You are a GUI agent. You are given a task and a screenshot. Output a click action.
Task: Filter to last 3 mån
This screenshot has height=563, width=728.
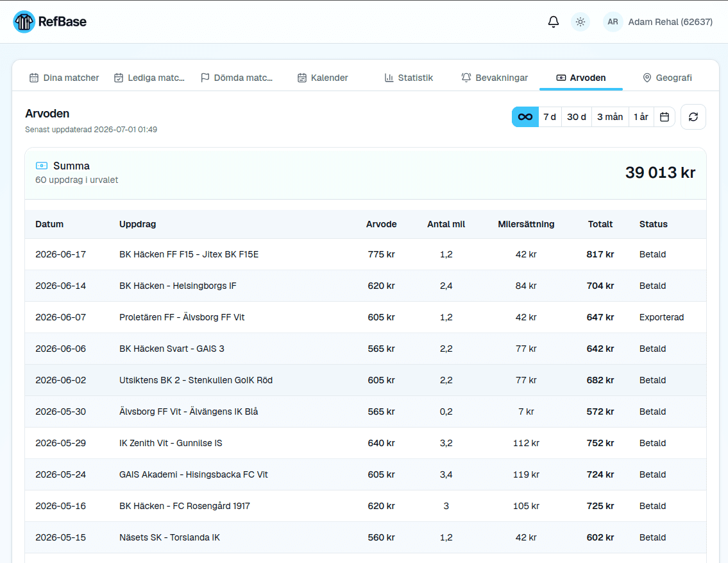(610, 117)
